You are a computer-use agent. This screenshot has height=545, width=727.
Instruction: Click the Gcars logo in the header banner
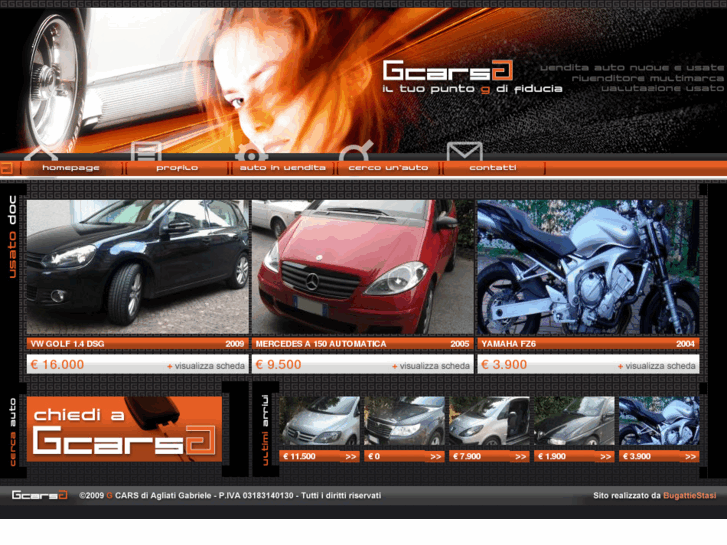448,71
